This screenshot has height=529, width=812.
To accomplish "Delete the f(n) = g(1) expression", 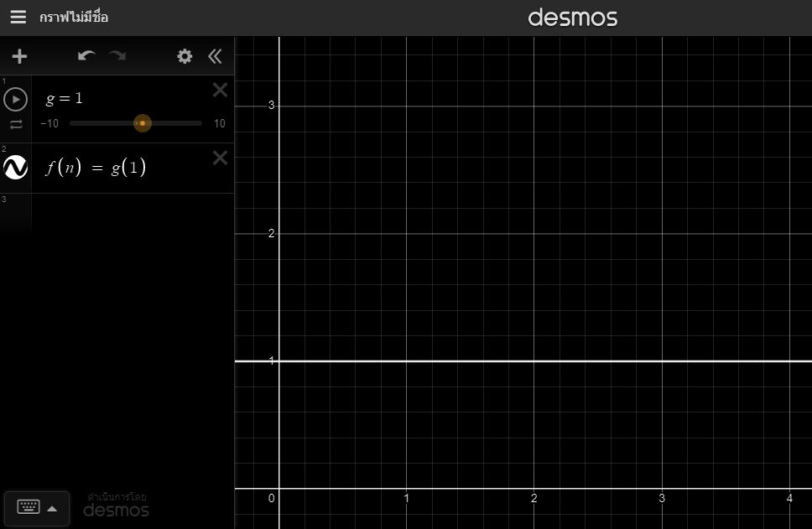I will 220,158.
